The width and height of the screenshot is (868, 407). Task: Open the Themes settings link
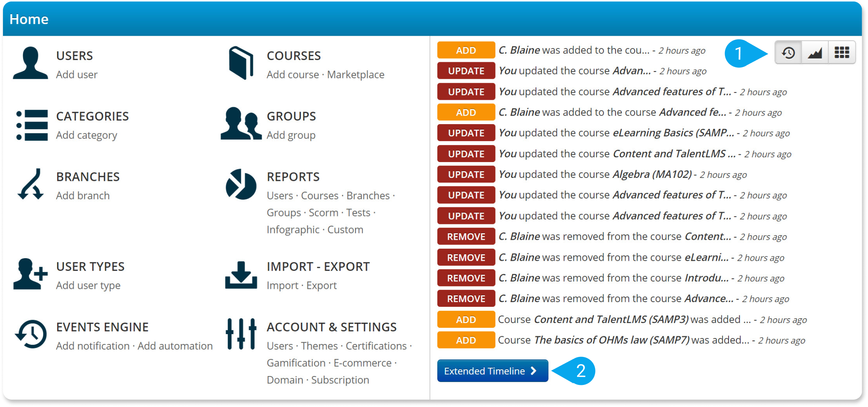tap(319, 346)
